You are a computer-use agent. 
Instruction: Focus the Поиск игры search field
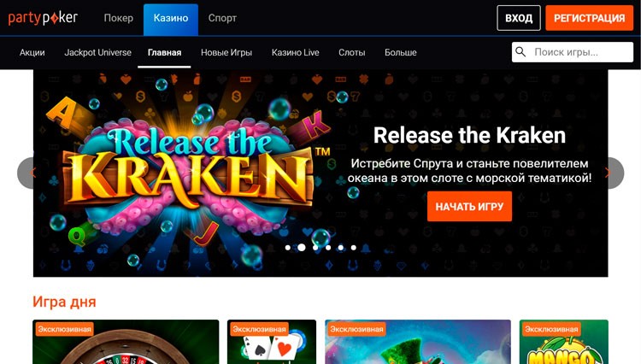pos(573,52)
